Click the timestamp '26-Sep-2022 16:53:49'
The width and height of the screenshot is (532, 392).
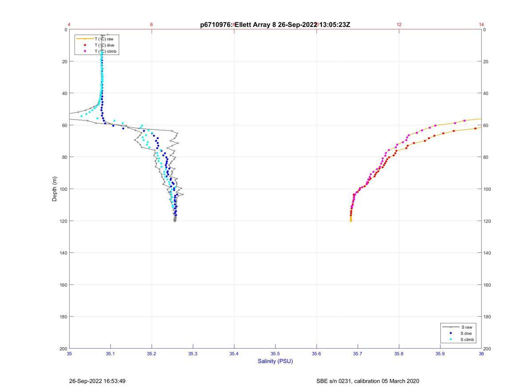coord(97,381)
